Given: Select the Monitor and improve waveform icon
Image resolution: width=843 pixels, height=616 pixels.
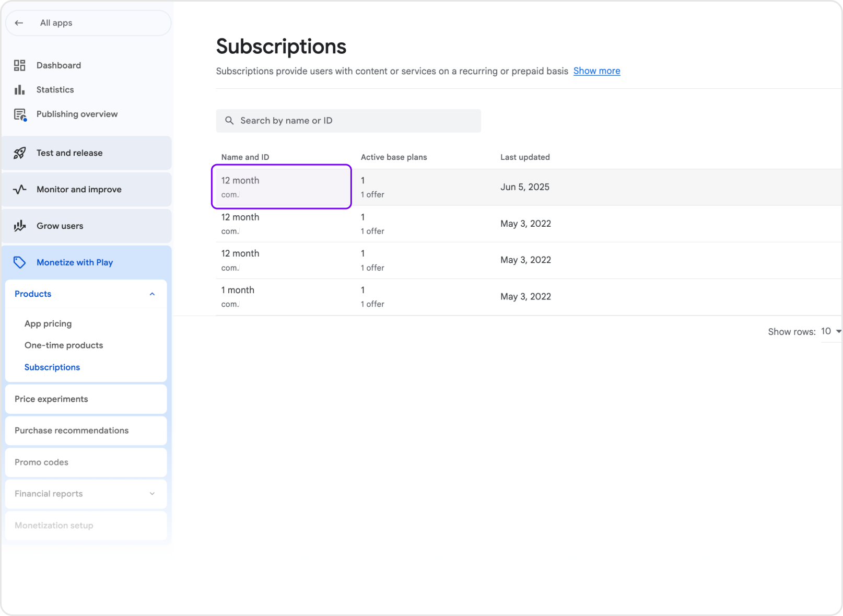Looking at the screenshot, I should 19,189.
